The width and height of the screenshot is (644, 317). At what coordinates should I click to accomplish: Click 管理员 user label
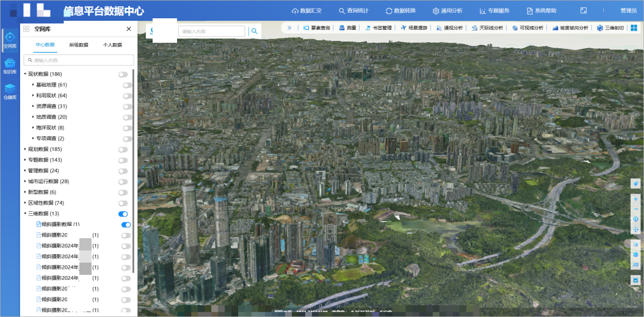(x=628, y=11)
